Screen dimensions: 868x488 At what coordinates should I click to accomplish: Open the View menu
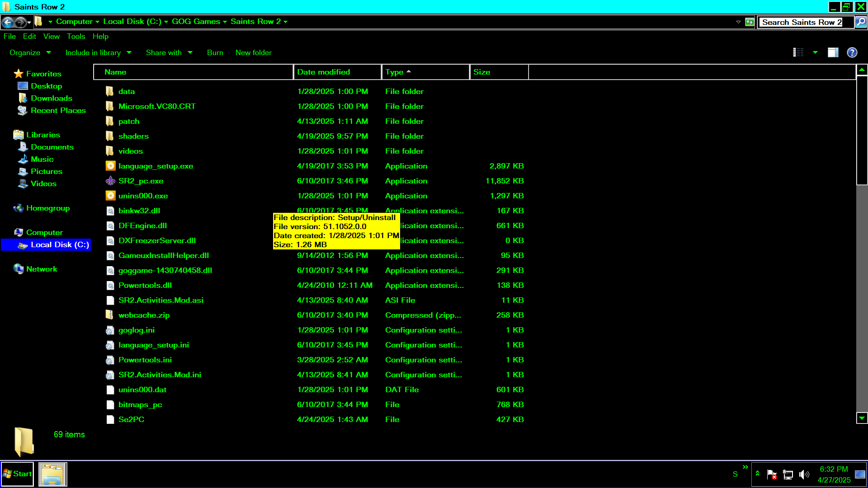tap(51, 37)
